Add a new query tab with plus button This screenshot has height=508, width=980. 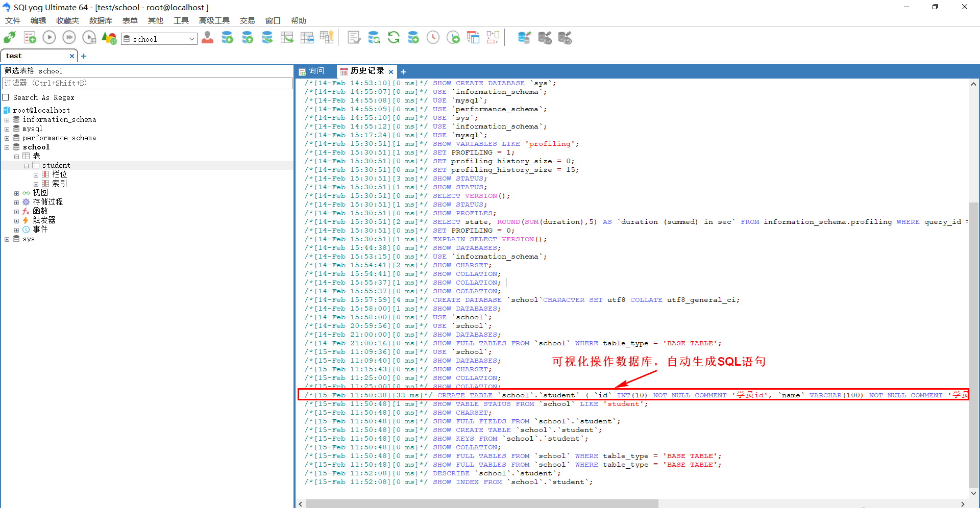pyautogui.click(x=403, y=72)
